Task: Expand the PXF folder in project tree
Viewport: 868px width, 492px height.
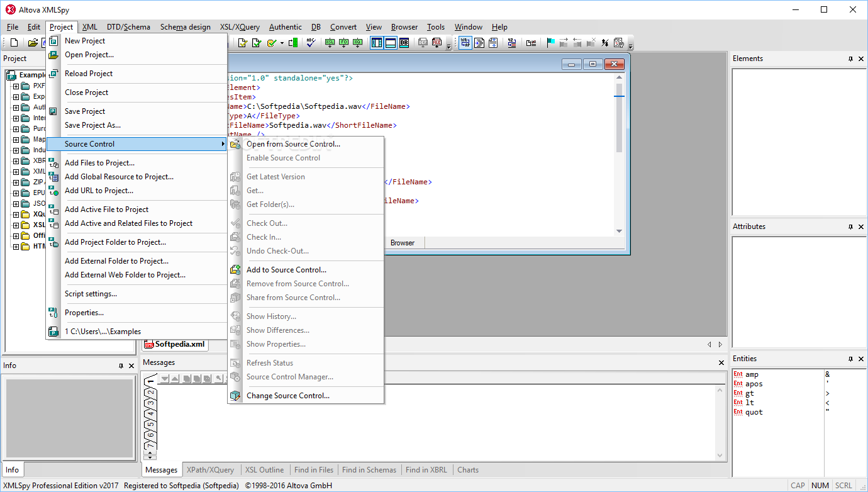Action: [16, 86]
